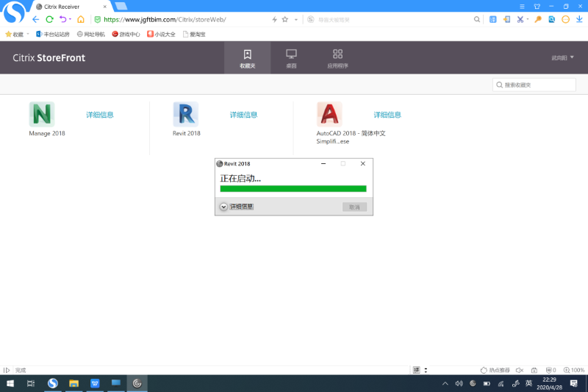Open Task View on the taskbar
Image resolution: width=588 pixels, height=392 pixels.
click(x=31, y=383)
